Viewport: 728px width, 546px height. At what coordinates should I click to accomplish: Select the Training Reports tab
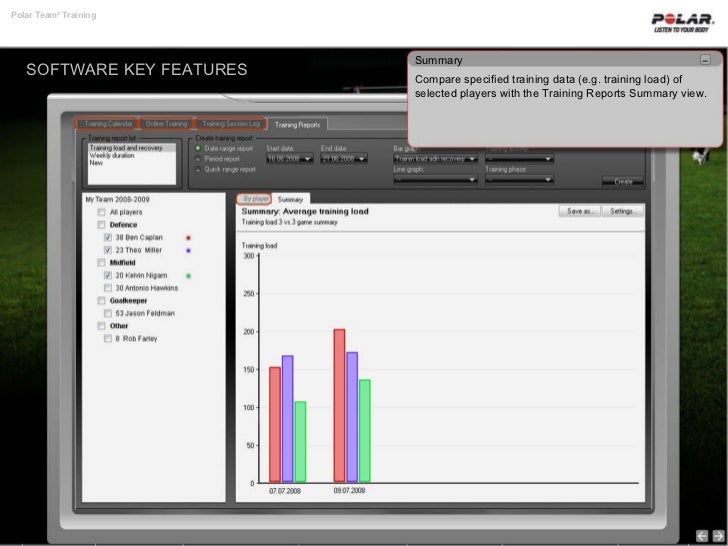point(297,124)
